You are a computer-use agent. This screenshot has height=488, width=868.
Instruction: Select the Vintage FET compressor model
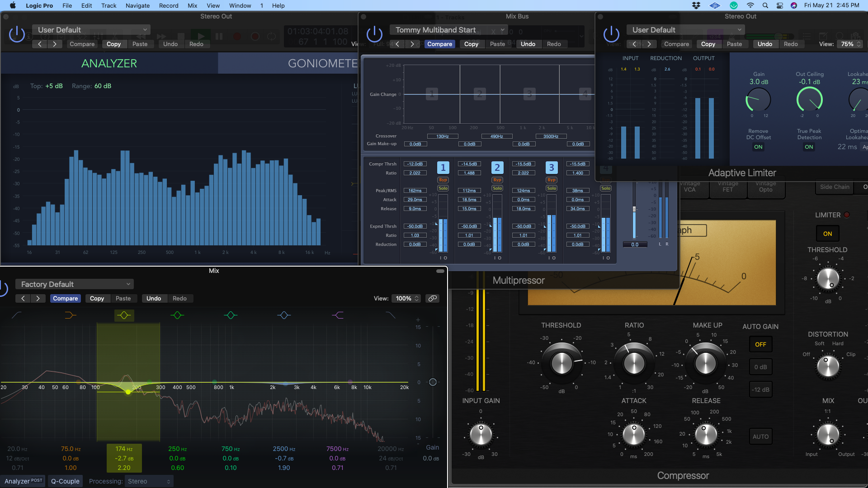point(728,187)
